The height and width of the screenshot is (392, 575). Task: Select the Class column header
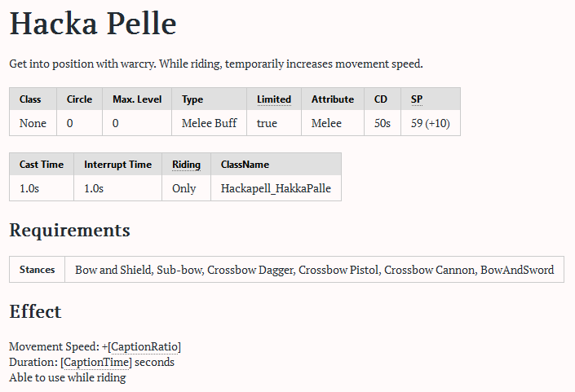[x=30, y=99]
